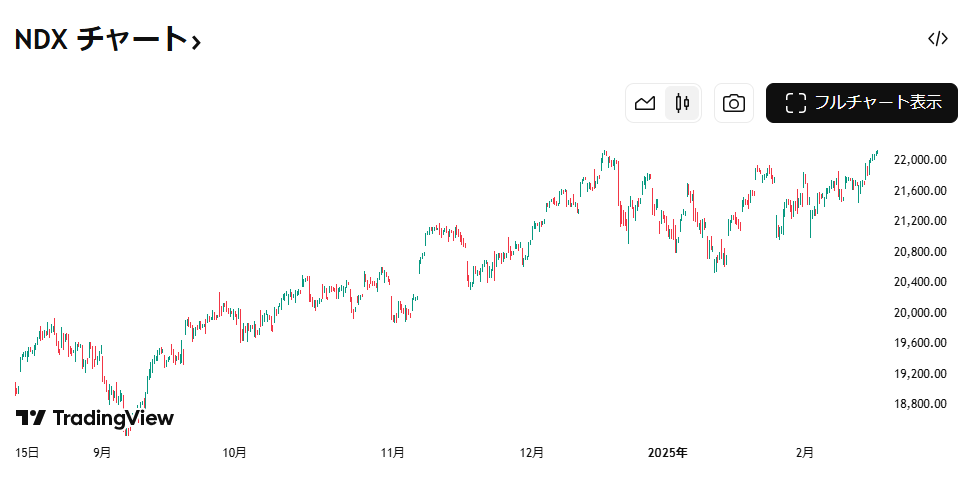
Task: Click the 20,000.00 price axis label
Action: 919,312
